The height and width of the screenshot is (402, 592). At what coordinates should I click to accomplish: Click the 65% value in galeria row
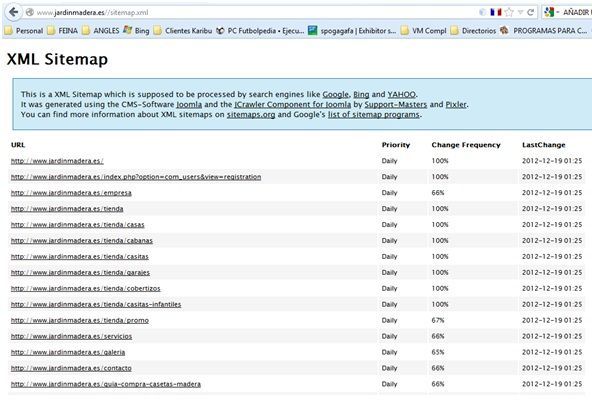coord(438,352)
